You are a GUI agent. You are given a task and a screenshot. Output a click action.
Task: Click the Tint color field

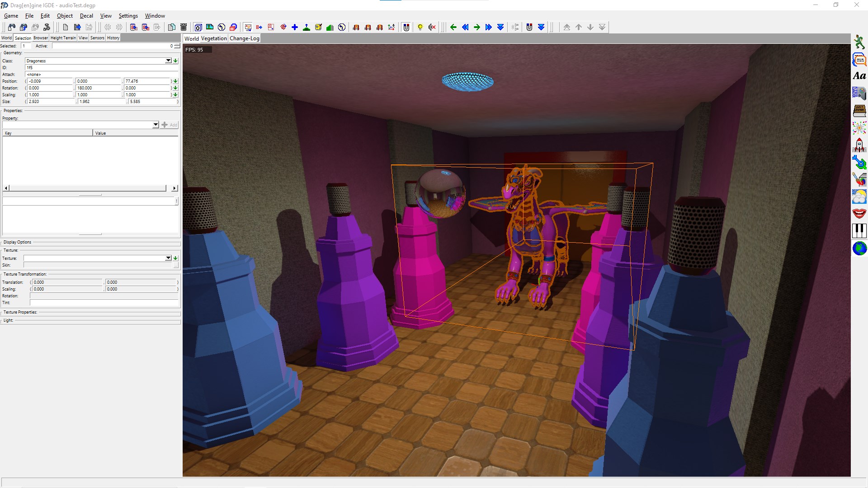click(x=104, y=303)
